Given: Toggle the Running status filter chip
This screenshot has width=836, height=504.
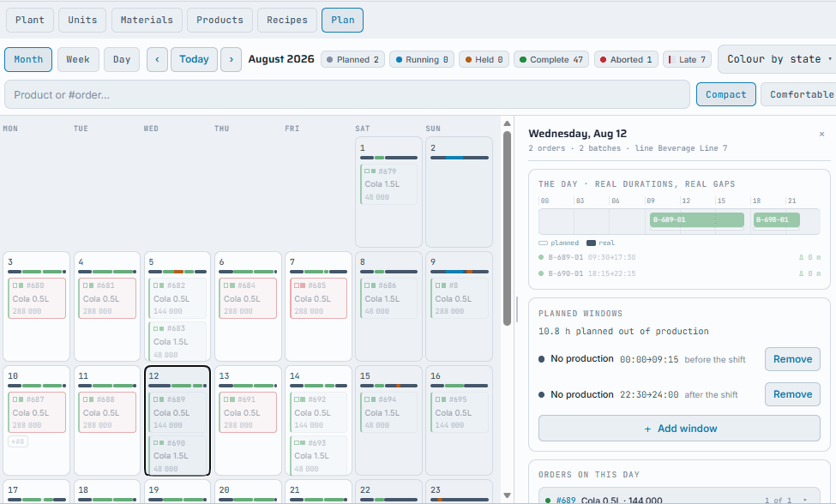Looking at the screenshot, I should [x=422, y=60].
